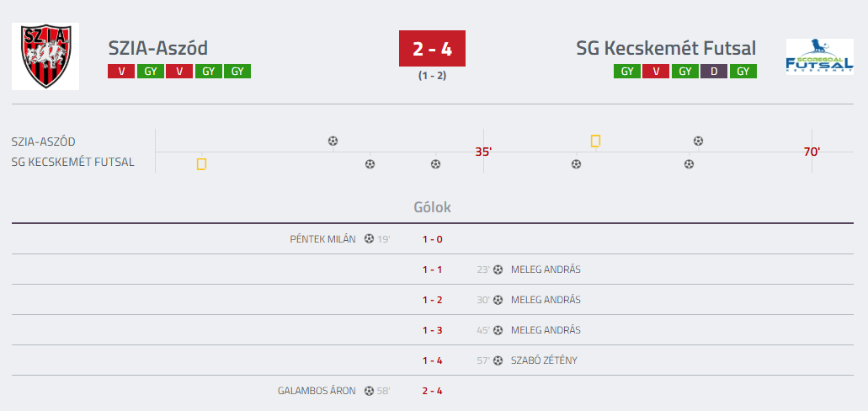Click the red 2 - 4 final score box
The height and width of the screenshot is (411, 868).
(432, 49)
